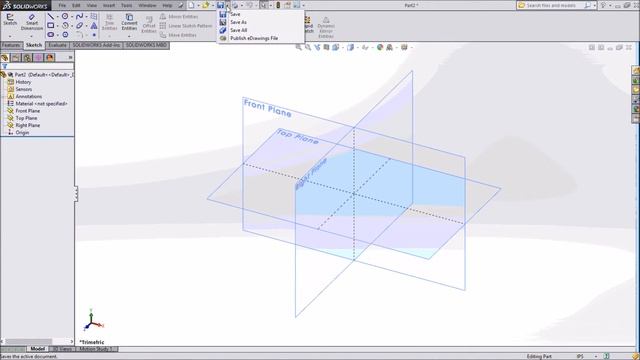Open the PropertyManager tab icon
The height and width of the screenshot is (360, 640).
[16, 58]
